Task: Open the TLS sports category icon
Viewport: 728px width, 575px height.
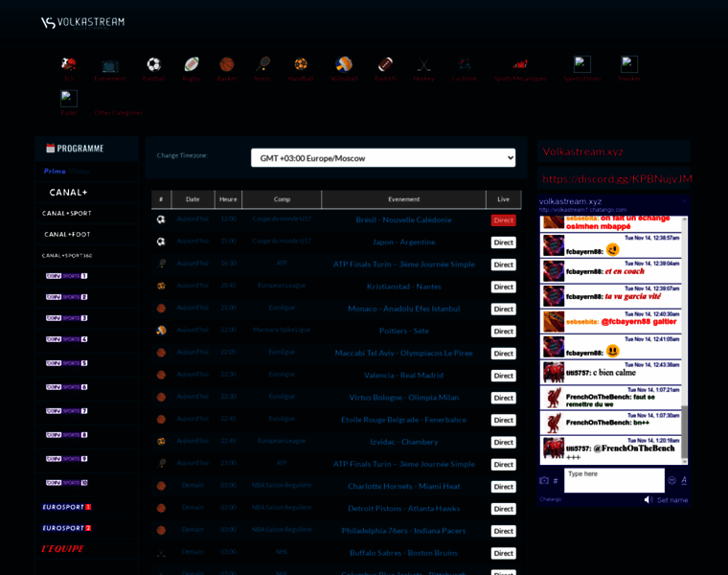Action: coord(69,64)
